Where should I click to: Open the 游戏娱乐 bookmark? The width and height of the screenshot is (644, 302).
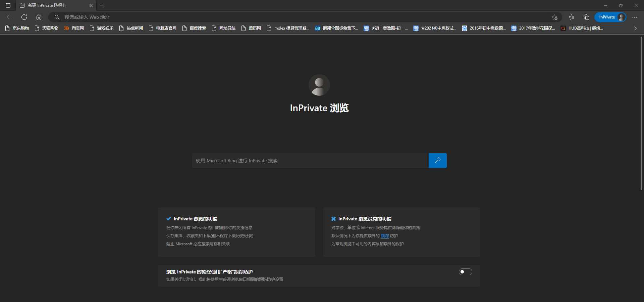click(102, 28)
